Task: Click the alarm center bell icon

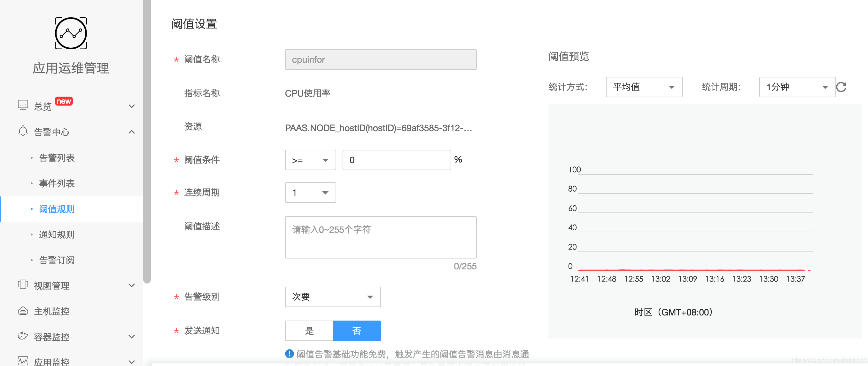Action: (x=23, y=131)
